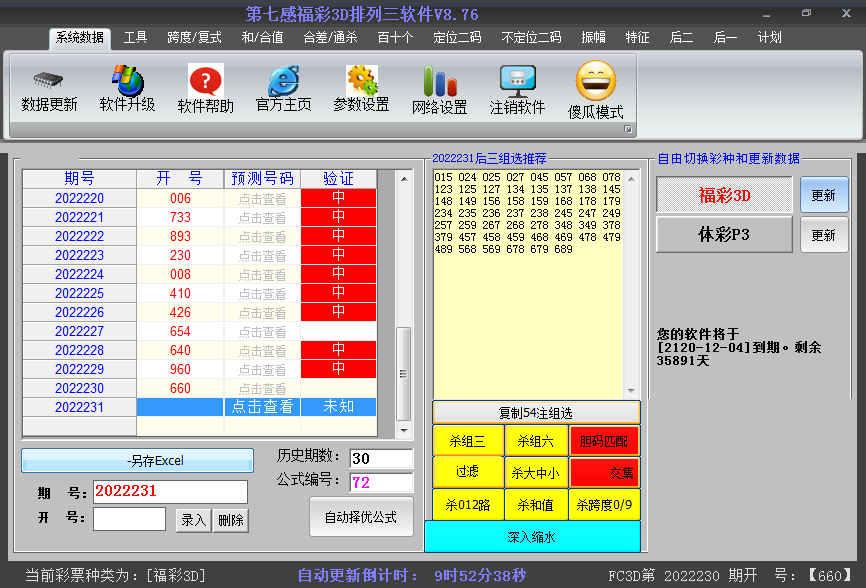Launch 官方主页 official homepage icon
The width and height of the screenshot is (866, 588).
click(x=283, y=81)
